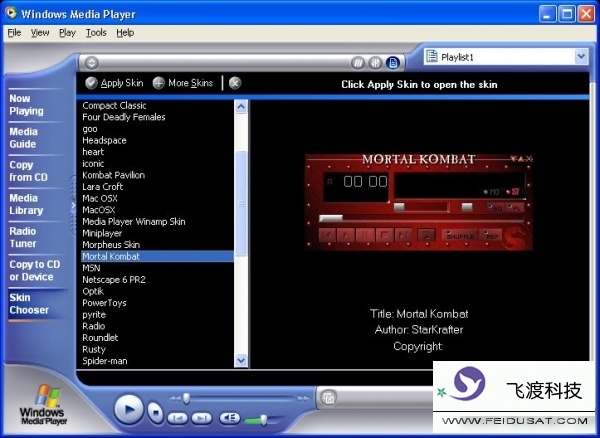Select Mortal Kombat skin entry
This screenshot has width=600, height=438.
(x=157, y=257)
